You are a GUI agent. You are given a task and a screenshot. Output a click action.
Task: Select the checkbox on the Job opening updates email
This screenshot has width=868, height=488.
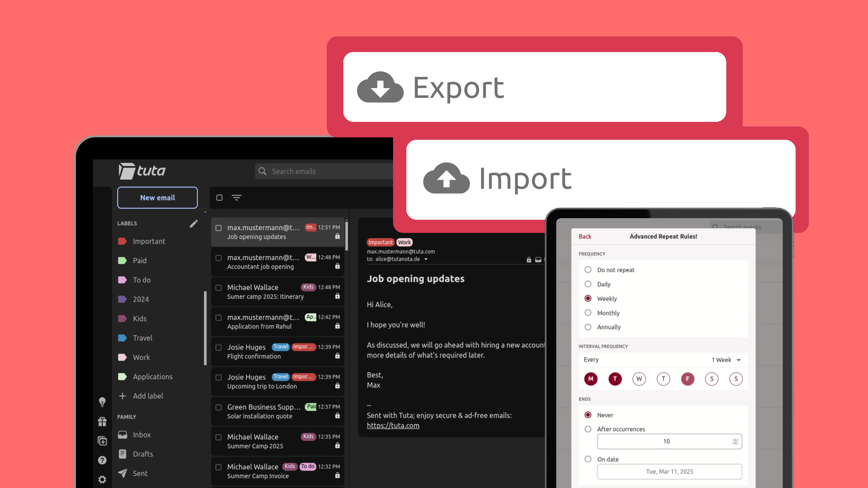click(x=219, y=228)
